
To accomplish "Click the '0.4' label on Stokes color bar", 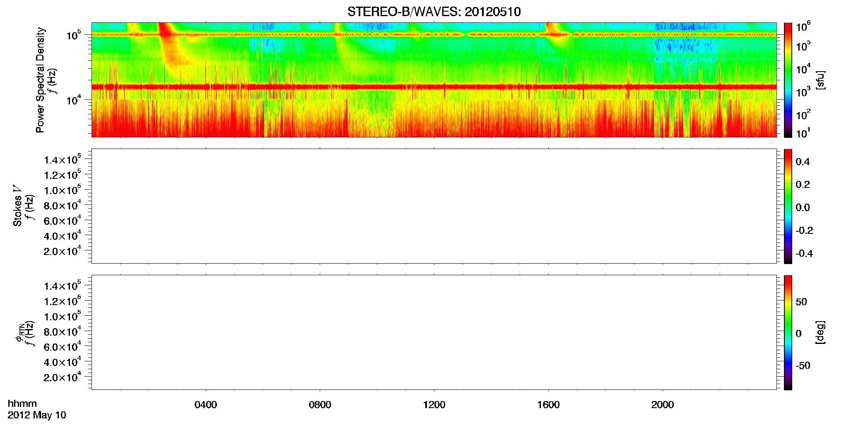I will (803, 162).
